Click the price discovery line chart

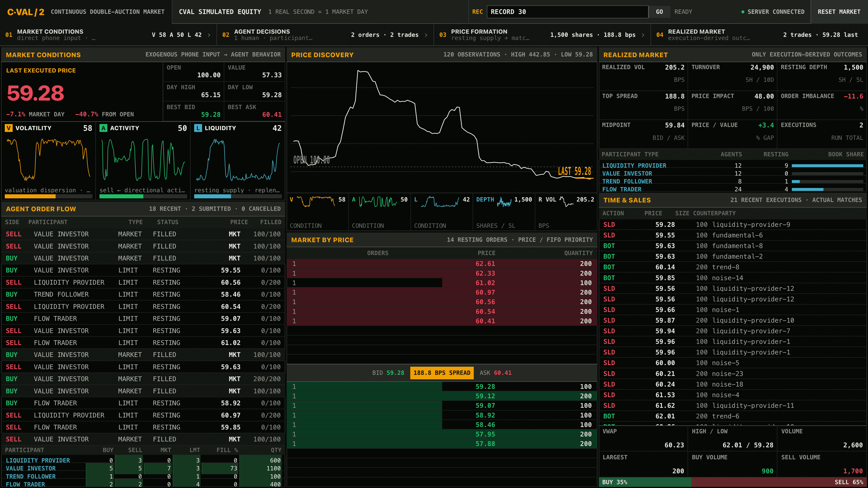[442, 127]
